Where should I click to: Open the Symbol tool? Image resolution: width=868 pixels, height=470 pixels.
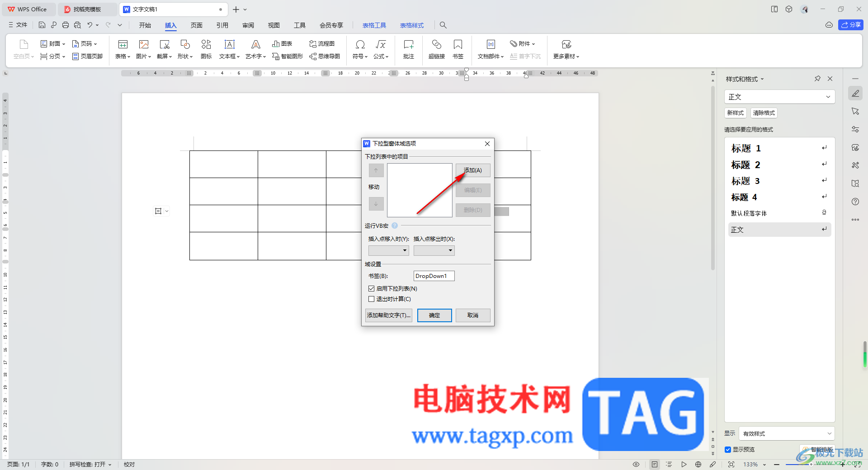360,49
